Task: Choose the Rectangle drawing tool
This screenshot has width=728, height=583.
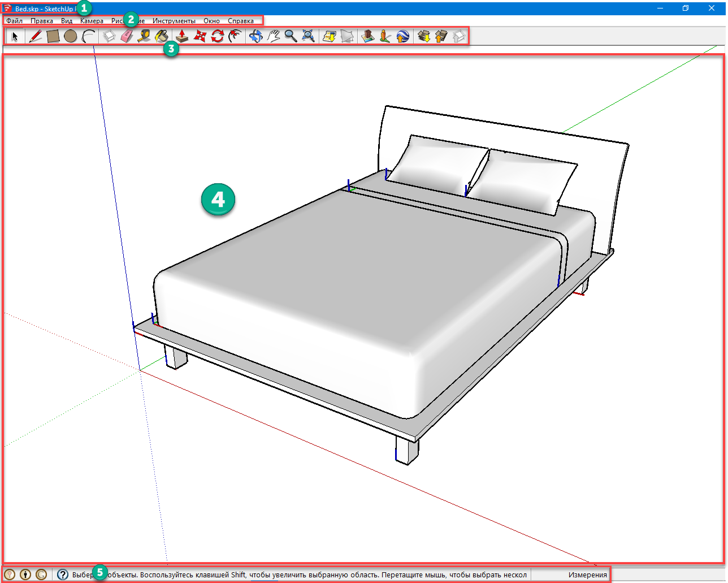Action: coord(53,37)
